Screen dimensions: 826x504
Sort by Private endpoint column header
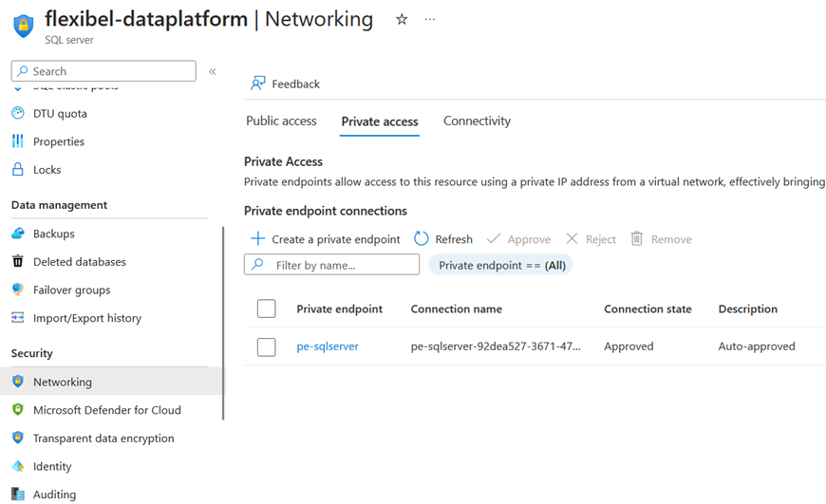pyautogui.click(x=339, y=309)
